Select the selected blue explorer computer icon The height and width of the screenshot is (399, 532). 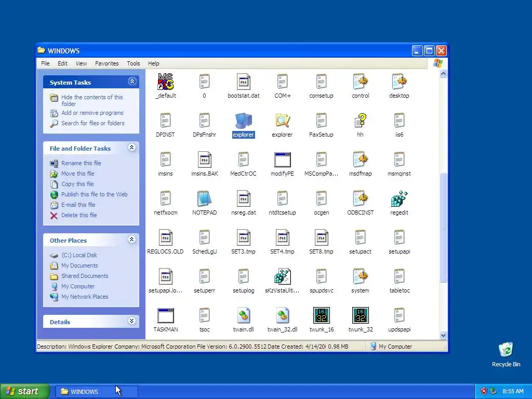243,121
